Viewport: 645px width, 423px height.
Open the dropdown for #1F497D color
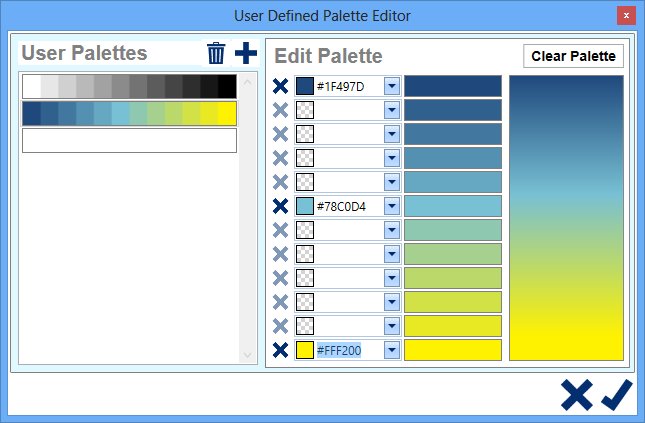point(392,87)
